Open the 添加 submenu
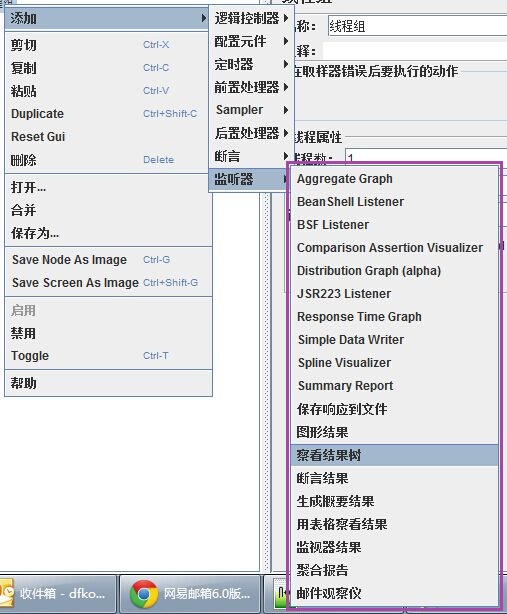 (106, 18)
